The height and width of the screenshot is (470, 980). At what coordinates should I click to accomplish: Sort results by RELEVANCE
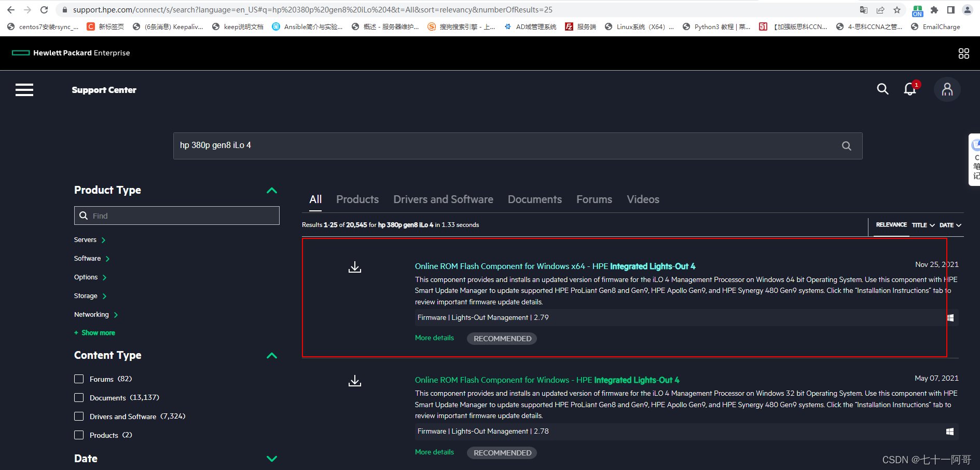tap(891, 225)
